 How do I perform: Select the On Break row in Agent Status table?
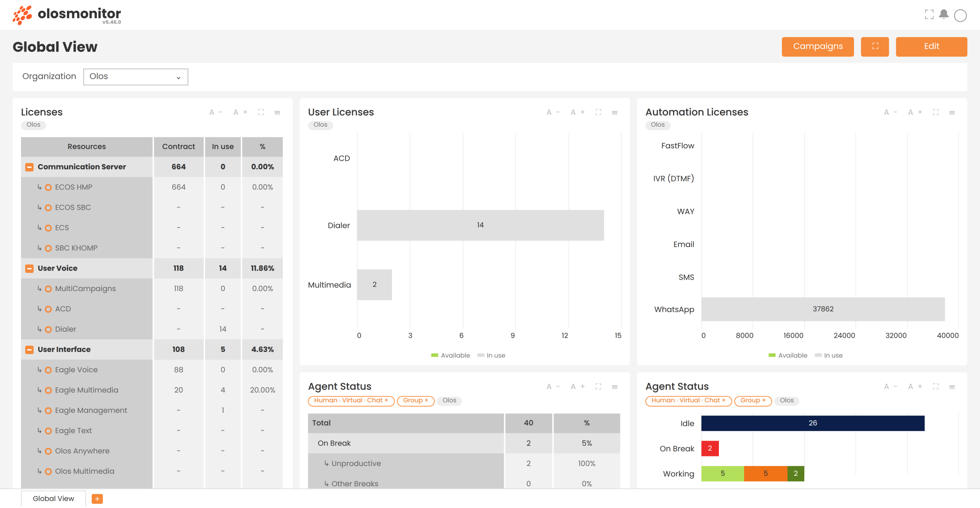tap(464, 443)
